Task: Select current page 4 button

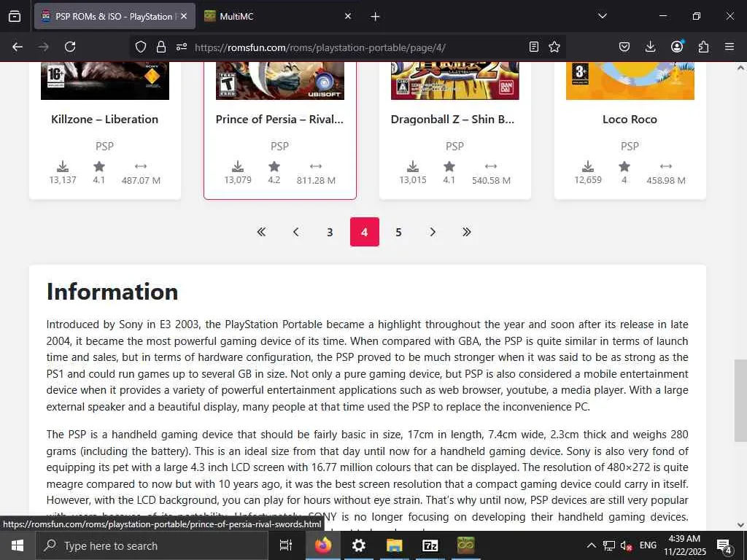Action: (365, 232)
